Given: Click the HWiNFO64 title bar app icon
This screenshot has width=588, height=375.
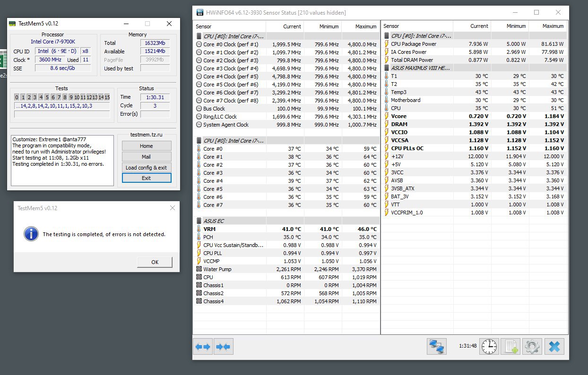Looking at the screenshot, I should tap(200, 12).
